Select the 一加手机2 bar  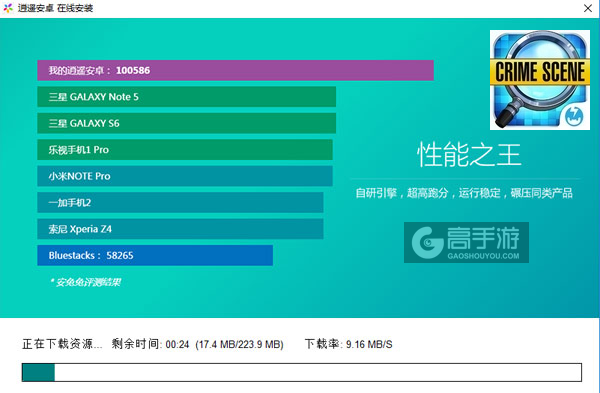pos(180,202)
